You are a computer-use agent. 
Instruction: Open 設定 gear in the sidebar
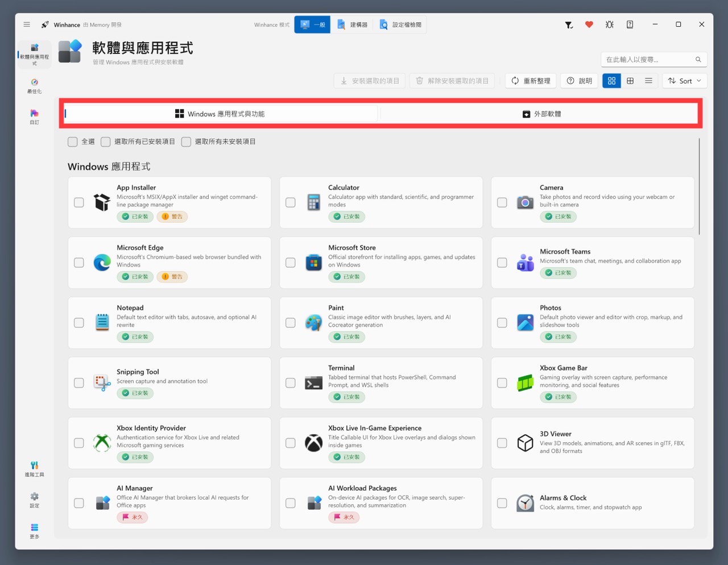point(35,500)
